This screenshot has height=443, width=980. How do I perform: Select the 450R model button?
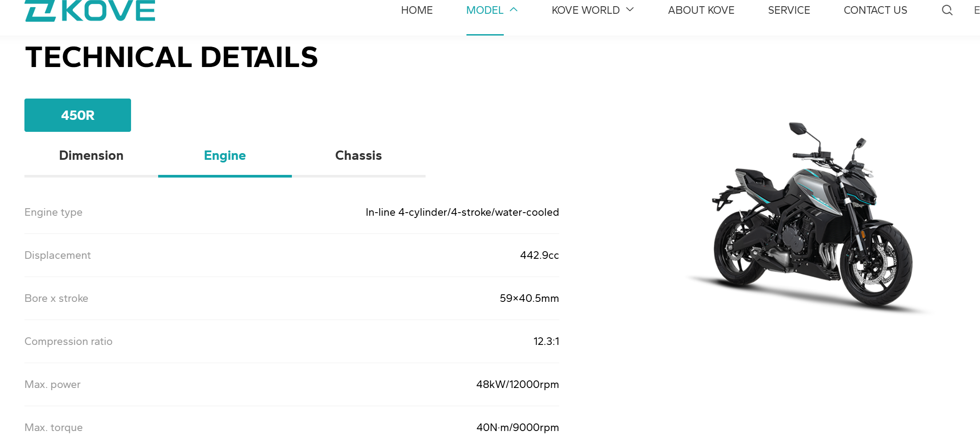(78, 115)
